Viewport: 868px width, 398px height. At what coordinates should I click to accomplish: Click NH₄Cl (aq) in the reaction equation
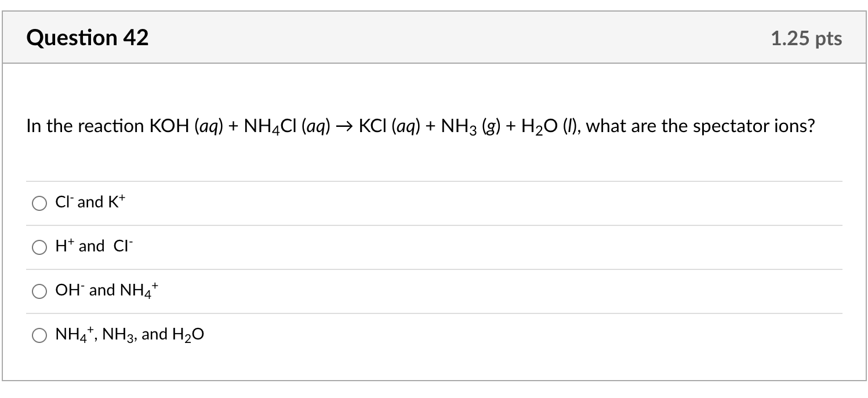(287, 127)
